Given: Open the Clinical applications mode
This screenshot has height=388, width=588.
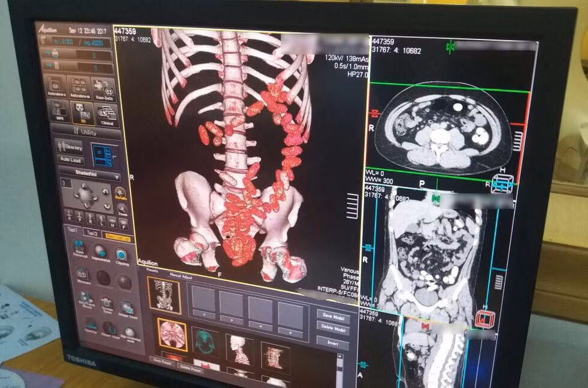Looking at the screenshot, I should pyautogui.click(x=106, y=115).
